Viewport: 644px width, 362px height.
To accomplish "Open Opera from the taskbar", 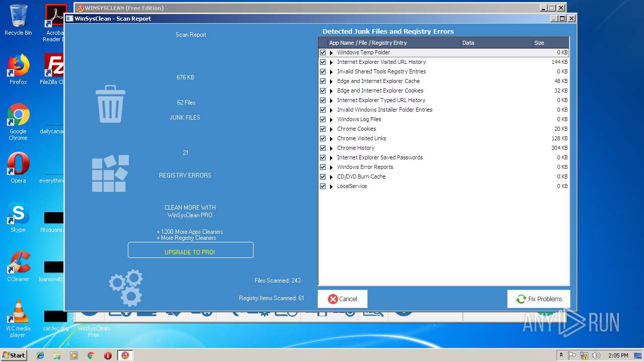I will click(x=108, y=355).
